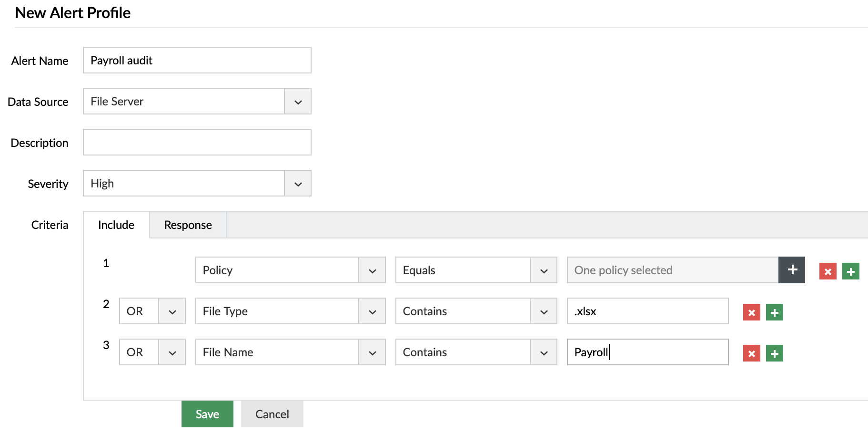This screenshot has height=434, width=868.
Task: Add a row after the Policy criteria
Action: pyautogui.click(x=850, y=271)
